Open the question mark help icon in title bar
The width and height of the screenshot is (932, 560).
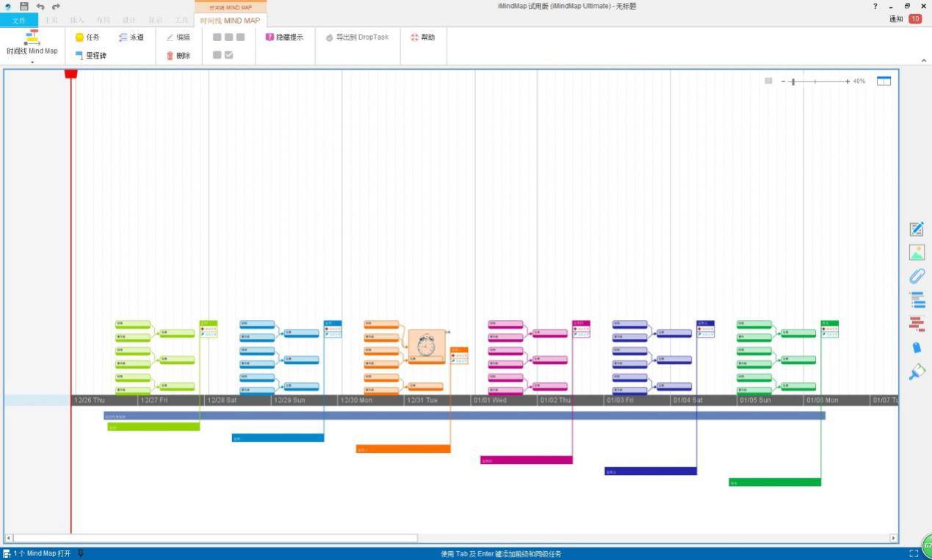(x=875, y=6)
